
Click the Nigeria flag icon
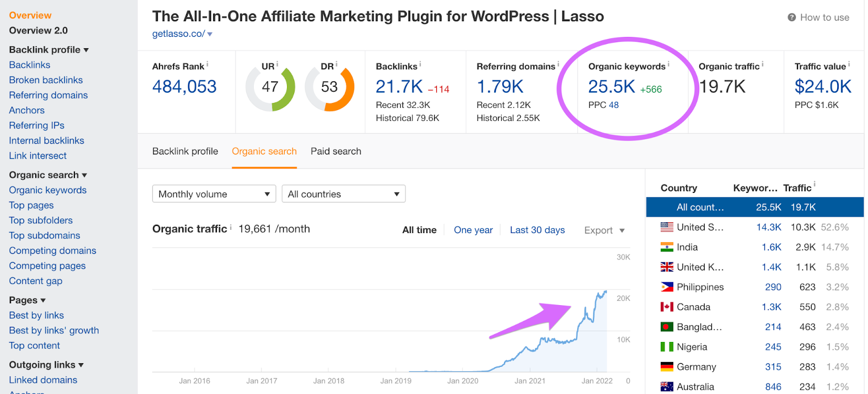[x=667, y=347]
